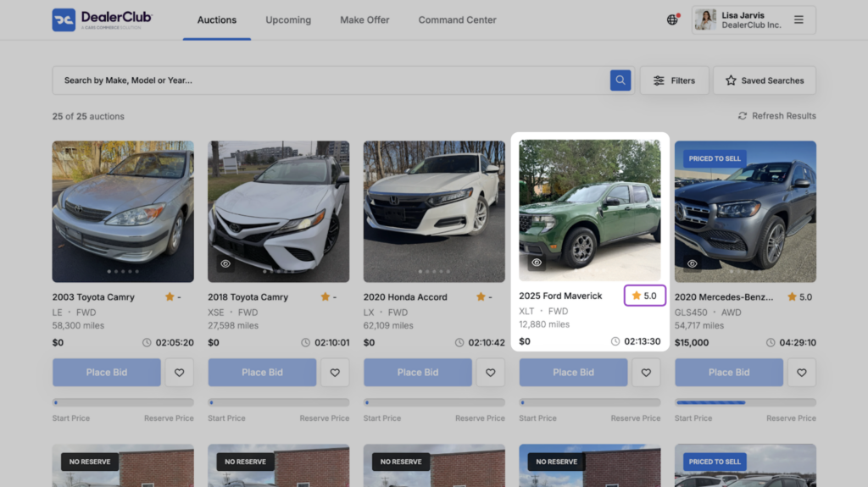Open the Mercedes-Benz GLS450 photo

point(745,212)
